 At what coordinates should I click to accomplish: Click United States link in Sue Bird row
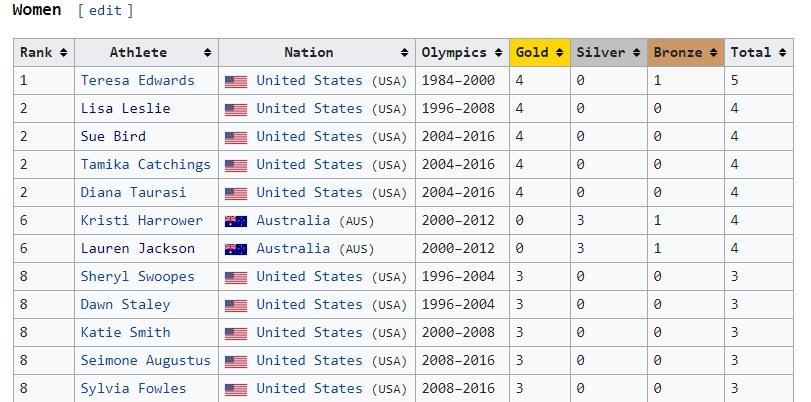tap(310, 136)
